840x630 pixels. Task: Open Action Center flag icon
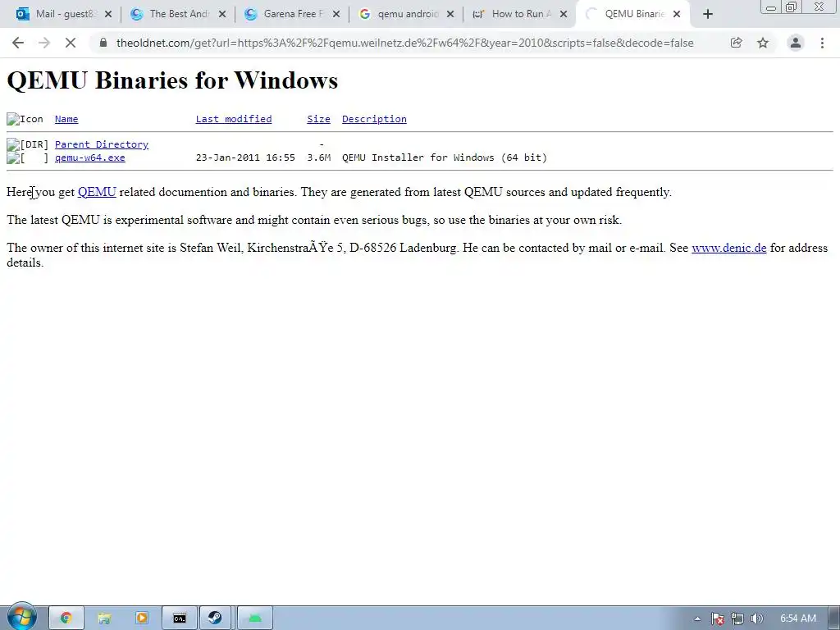(x=717, y=619)
